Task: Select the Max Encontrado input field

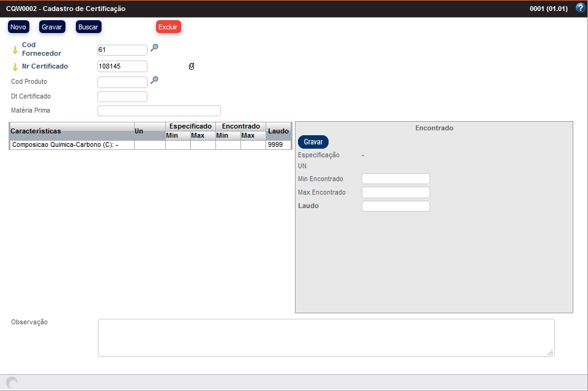Action: pos(396,193)
